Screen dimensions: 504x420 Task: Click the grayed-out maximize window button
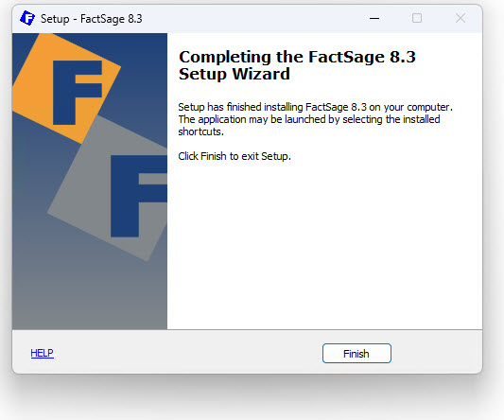point(417,18)
